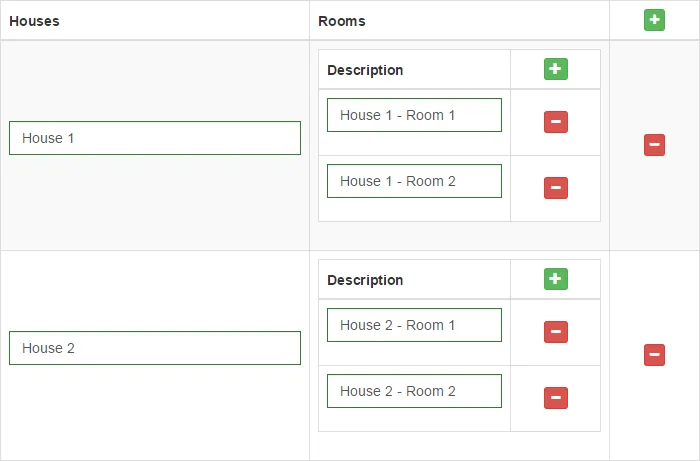Remove the entire House 1 row
Viewport: 700px width, 461px height.
[x=654, y=145]
